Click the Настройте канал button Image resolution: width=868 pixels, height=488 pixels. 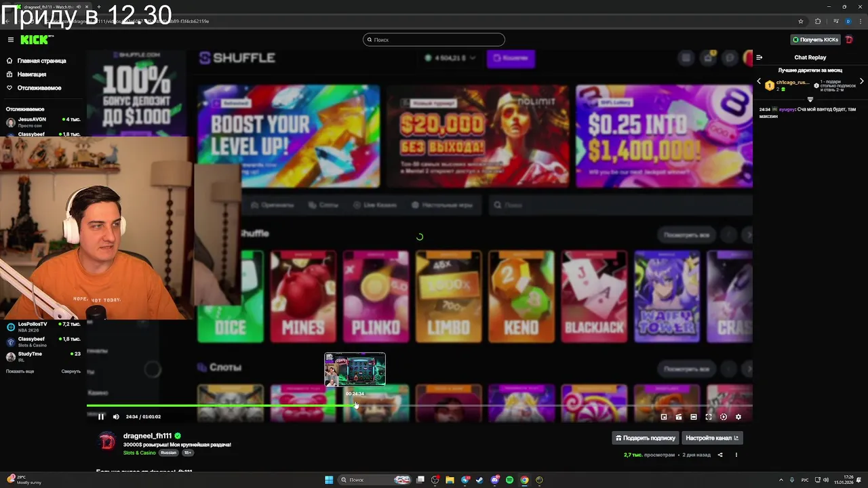[712, 438]
